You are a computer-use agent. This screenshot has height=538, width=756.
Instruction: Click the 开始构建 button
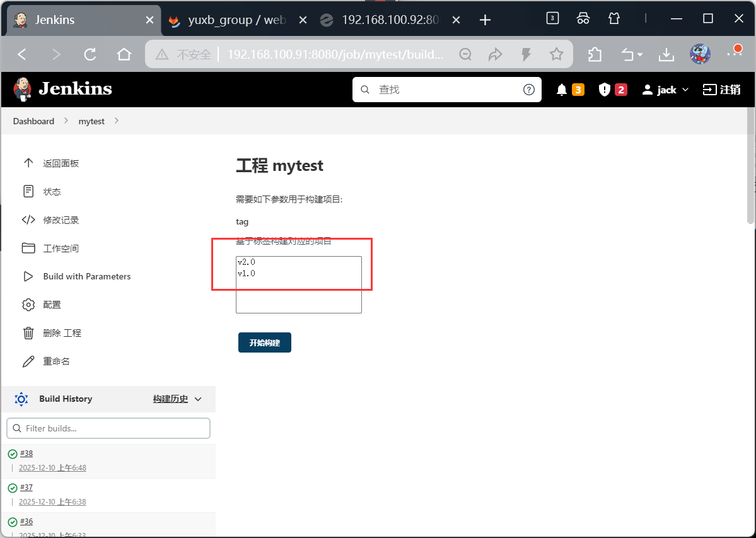[x=265, y=342]
